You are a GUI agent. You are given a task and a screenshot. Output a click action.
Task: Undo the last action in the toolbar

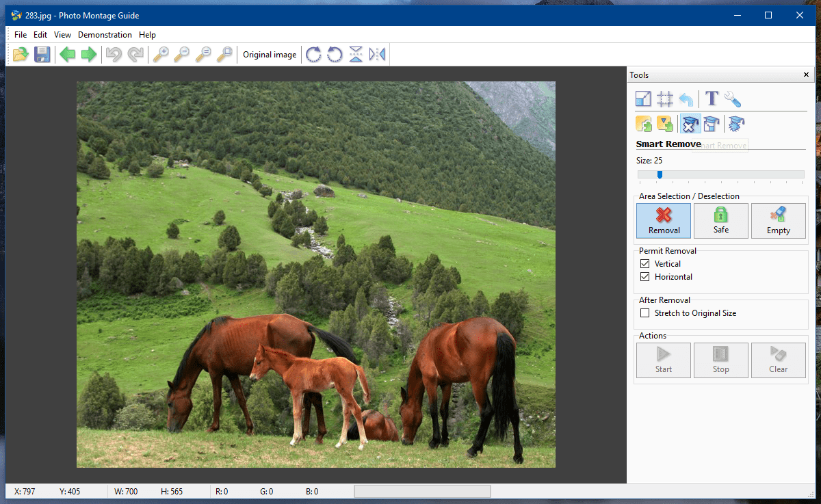114,55
